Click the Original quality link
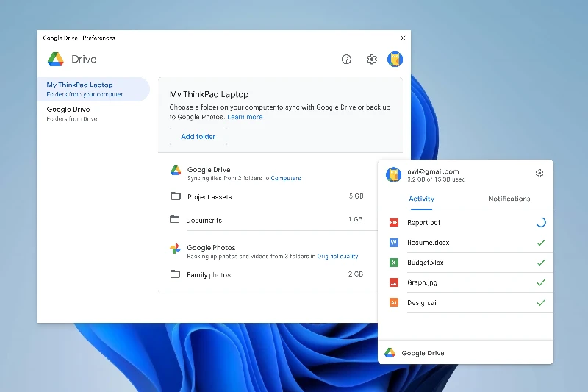The width and height of the screenshot is (588, 392). pos(337,257)
